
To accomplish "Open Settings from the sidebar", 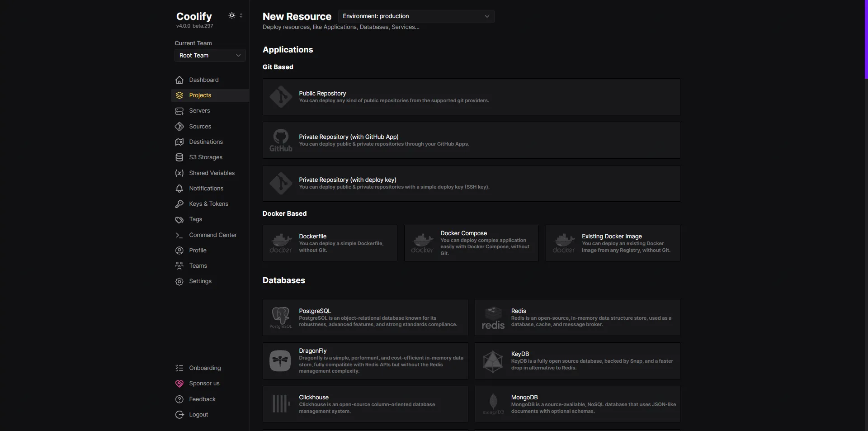I will point(200,281).
